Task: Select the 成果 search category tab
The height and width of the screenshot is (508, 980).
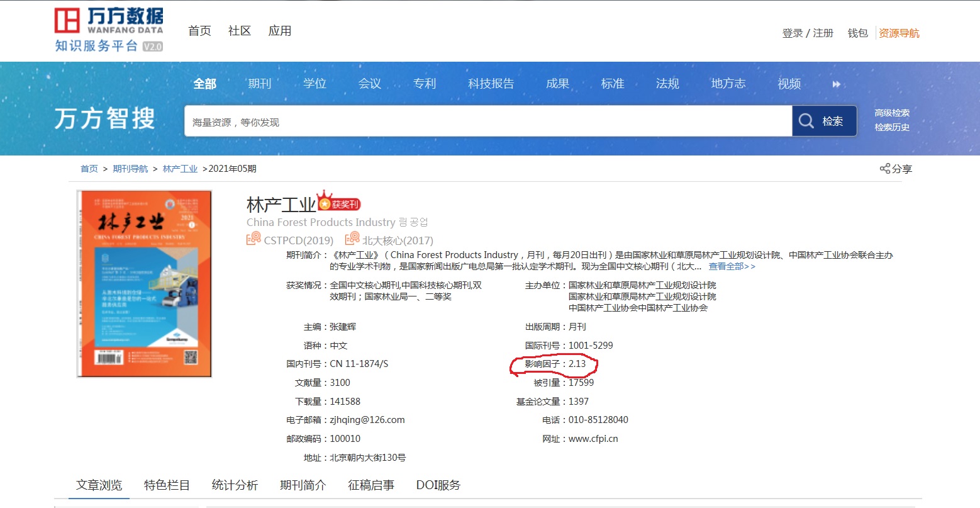Action: coord(557,84)
